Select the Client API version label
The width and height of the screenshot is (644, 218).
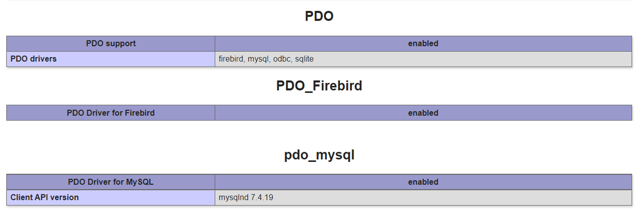pos(111,198)
